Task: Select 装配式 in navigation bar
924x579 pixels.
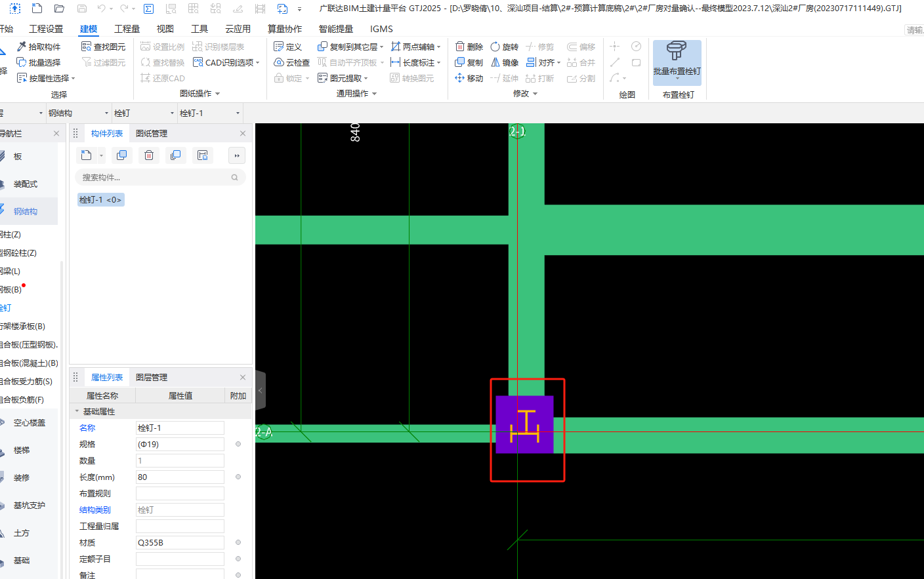Action: click(x=25, y=184)
